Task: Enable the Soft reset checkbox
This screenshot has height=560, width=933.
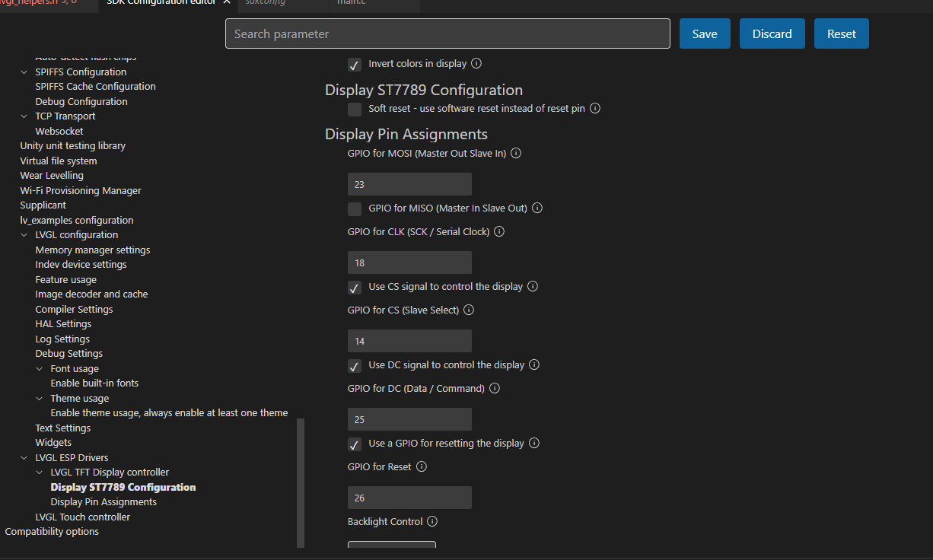Action: [x=355, y=110]
